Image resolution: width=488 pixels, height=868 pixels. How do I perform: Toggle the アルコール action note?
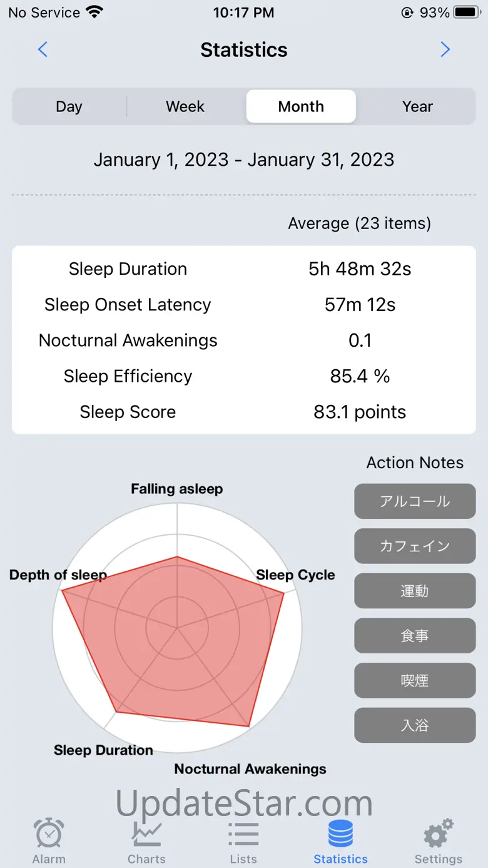[x=415, y=501]
